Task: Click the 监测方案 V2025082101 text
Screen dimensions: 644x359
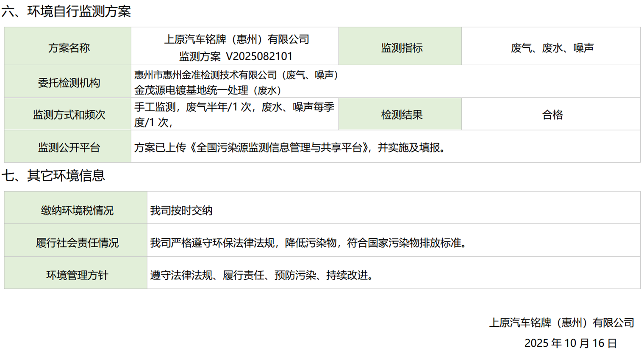Action: (236, 56)
